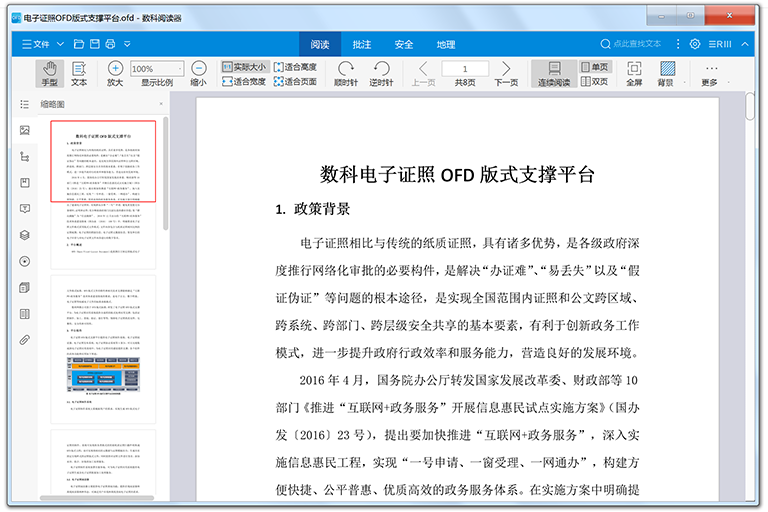Go to 下一页 next page
Viewport: 768px width, 512px height.
click(x=506, y=72)
